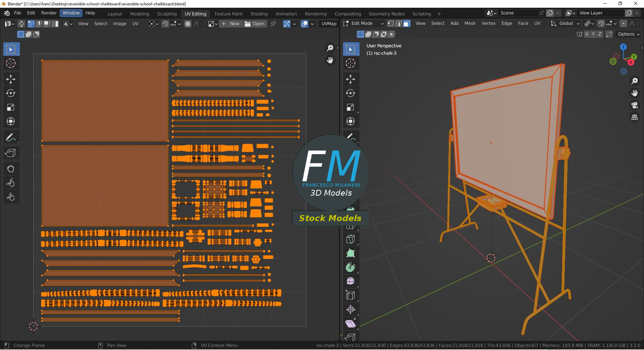Toggle UV sync selection

[21, 24]
